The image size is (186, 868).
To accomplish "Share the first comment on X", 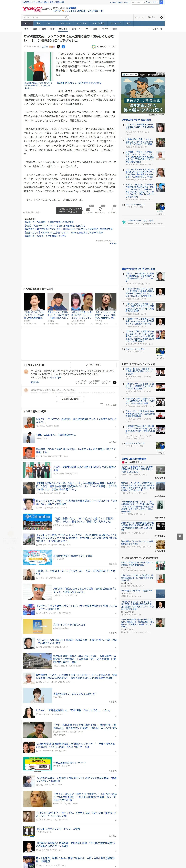I will tap(115, 382).
